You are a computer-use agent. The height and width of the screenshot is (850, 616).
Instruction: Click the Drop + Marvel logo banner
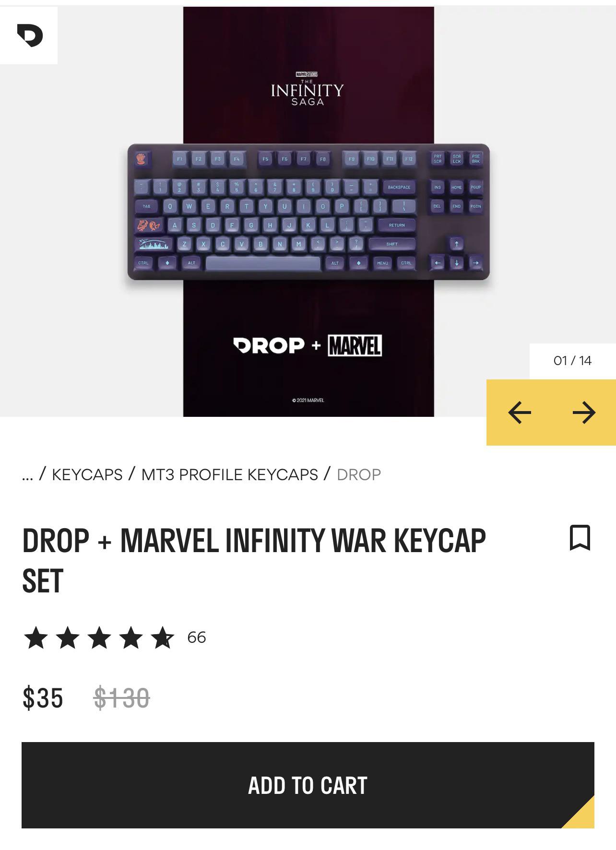(x=308, y=345)
